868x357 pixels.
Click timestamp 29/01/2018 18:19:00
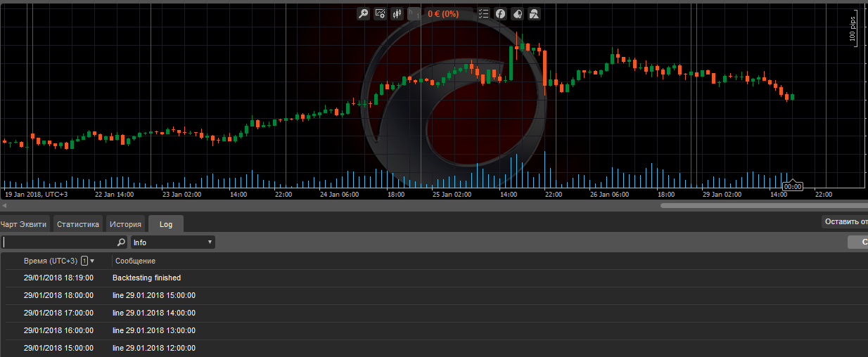(x=58, y=278)
